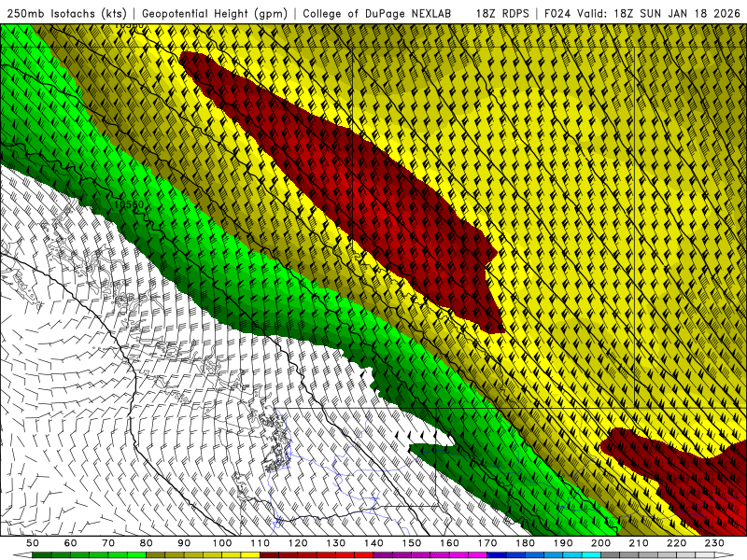This screenshot has width=747, height=560.
Task: Click the colorbar value label '60'
Action: pyautogui.click(x=71, y=543)
